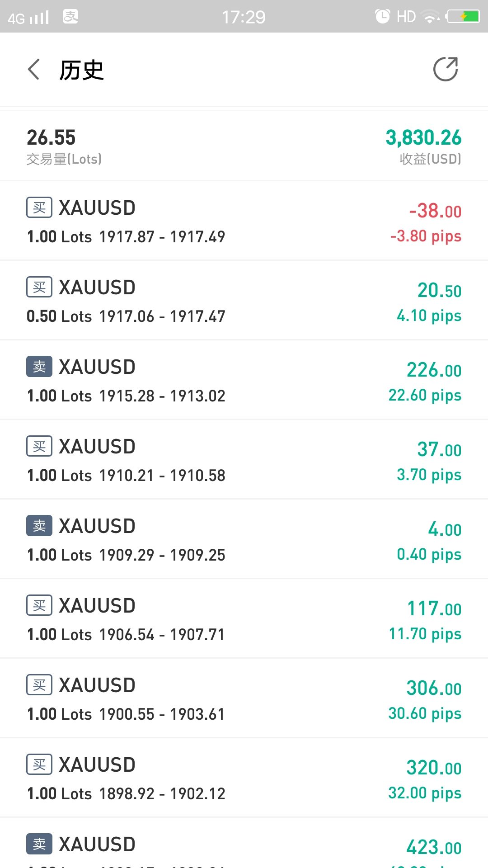Tap the 买 badge on the -38.00 trade
The image size is (488, 868).
(39, 208)
